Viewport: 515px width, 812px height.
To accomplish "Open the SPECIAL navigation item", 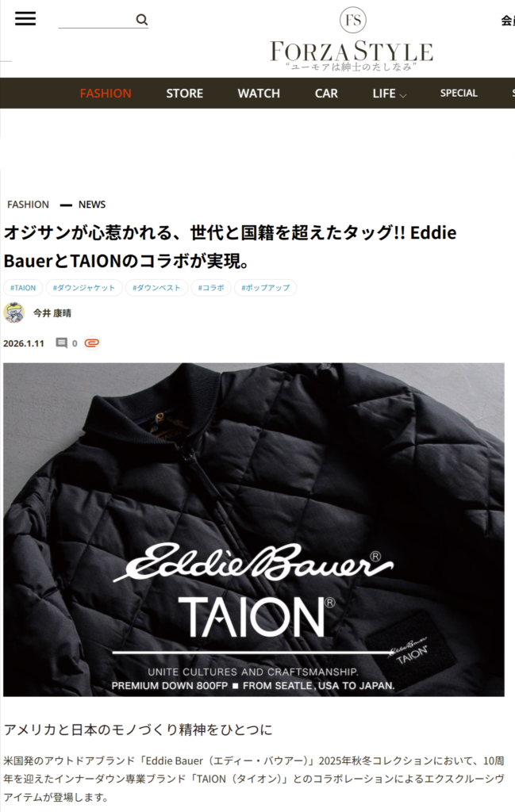I will [459, 94].
